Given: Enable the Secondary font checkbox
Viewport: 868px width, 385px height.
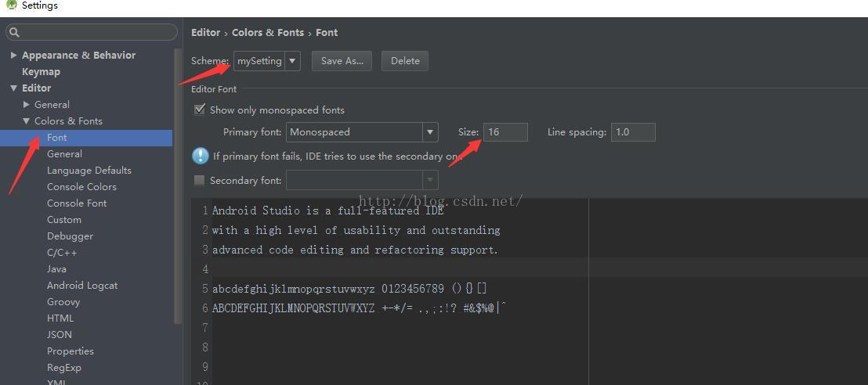Looking at the screenshot, I should click(199, 180).
